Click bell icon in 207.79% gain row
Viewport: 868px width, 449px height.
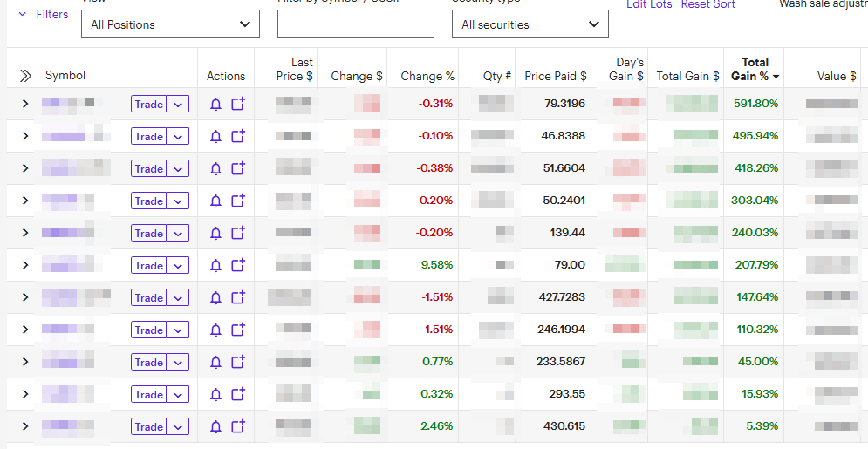pyautogui.click(x=216, y=266)
